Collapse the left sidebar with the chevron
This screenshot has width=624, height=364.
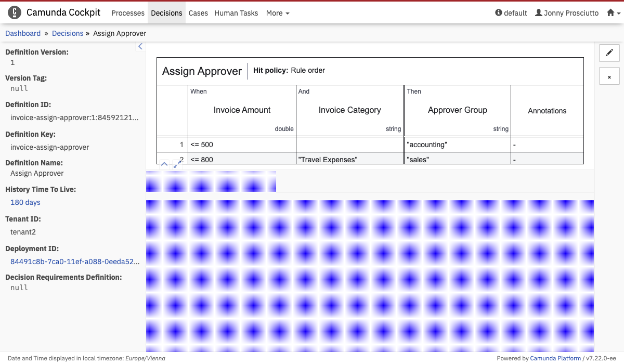[x=140, y=47]
